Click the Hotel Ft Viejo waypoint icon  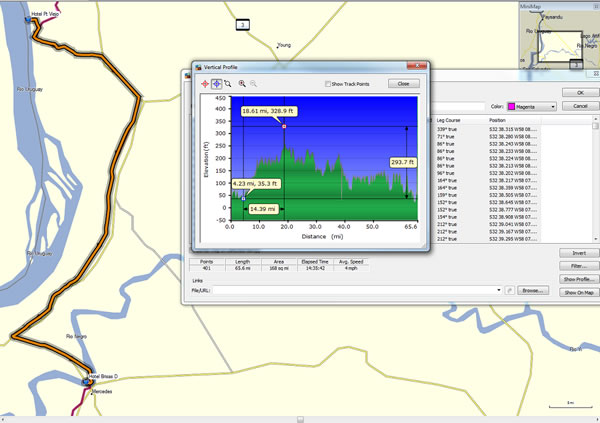(x=28, y=20)
